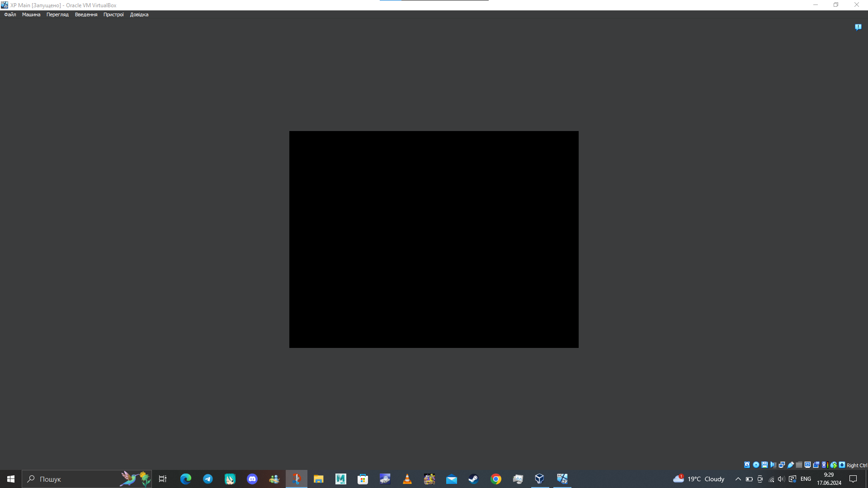Click the USB devices status icon
Viewport: 868px width, 488px height.
point(790,465)
